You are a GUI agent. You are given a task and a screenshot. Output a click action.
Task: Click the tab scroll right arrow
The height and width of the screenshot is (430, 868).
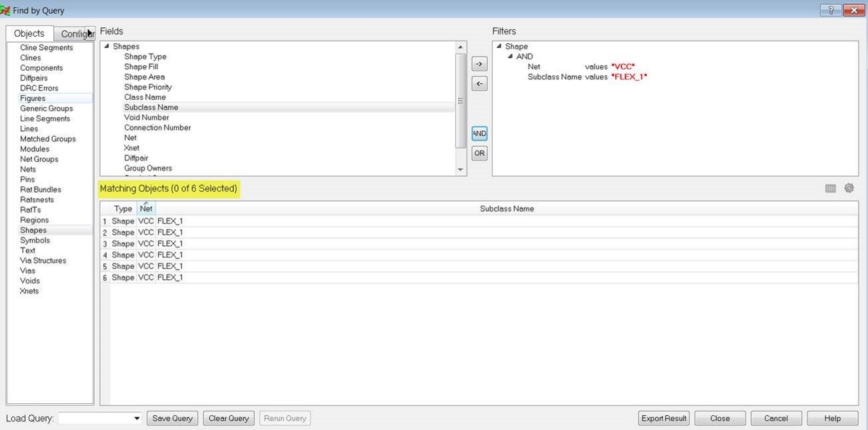coord(91,33)
